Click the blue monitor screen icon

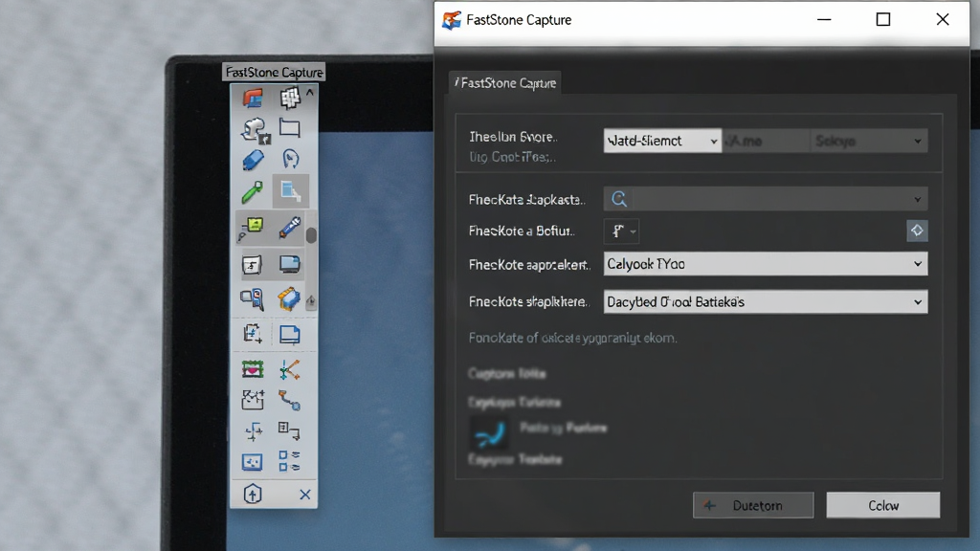coord(289,264)
